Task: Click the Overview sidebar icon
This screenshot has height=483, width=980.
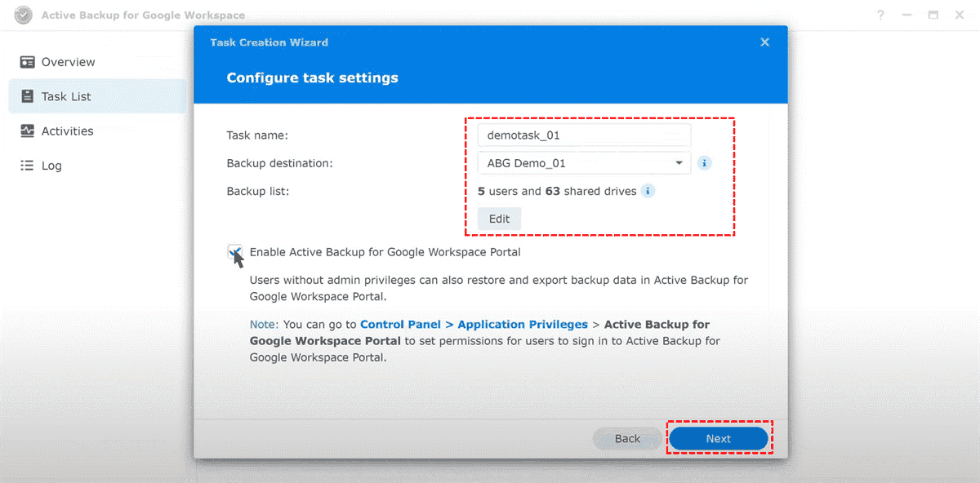Action: (x=28, y=62)
